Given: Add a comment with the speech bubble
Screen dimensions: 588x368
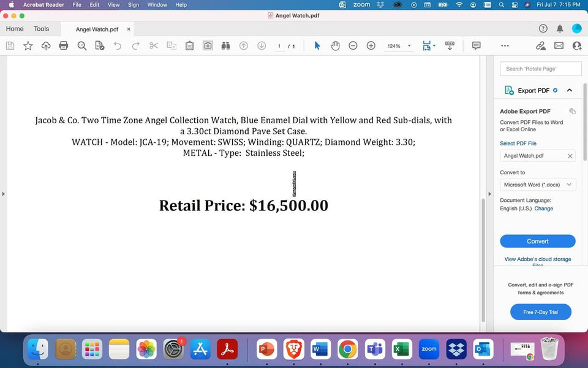Looking at the screenshot, I should point(477,46).
